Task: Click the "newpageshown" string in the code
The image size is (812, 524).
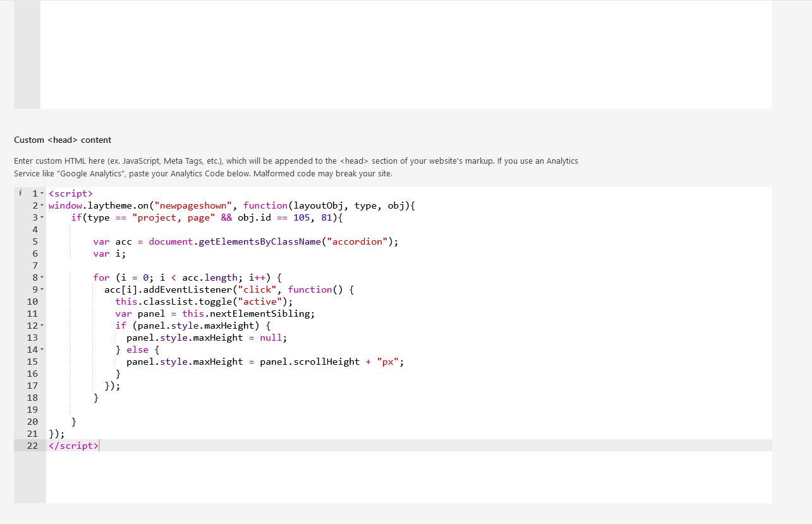Action: coord(193,205)
